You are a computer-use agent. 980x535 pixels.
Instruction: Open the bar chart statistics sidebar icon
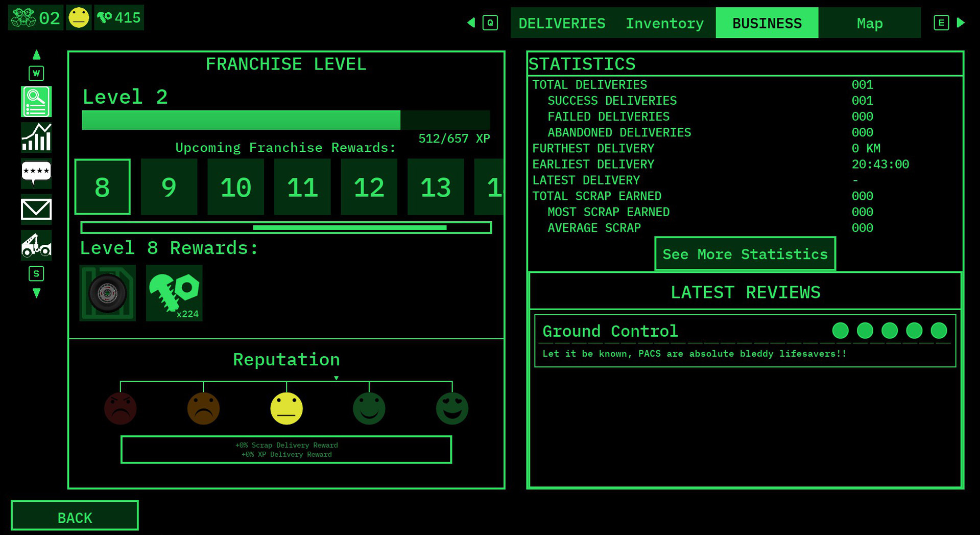coord(36,137)
